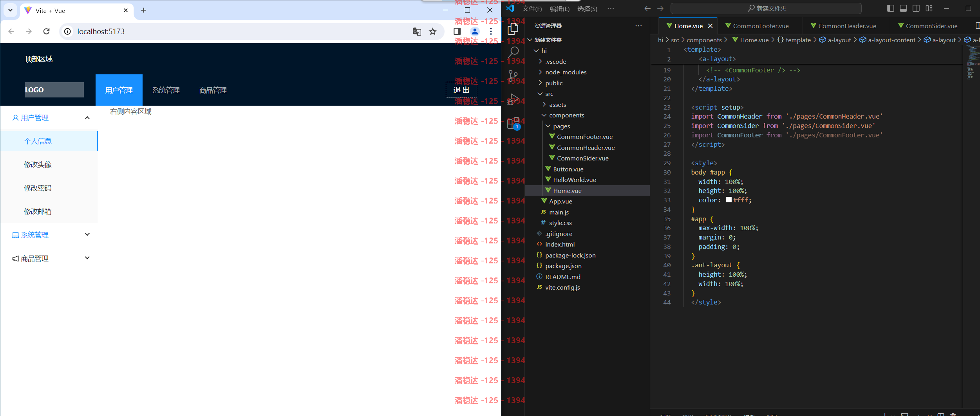Image resolution: width=980 pixels, height=416 pixels.
Task: Click the translate page icon in Chrome
Action: (417, 31)
